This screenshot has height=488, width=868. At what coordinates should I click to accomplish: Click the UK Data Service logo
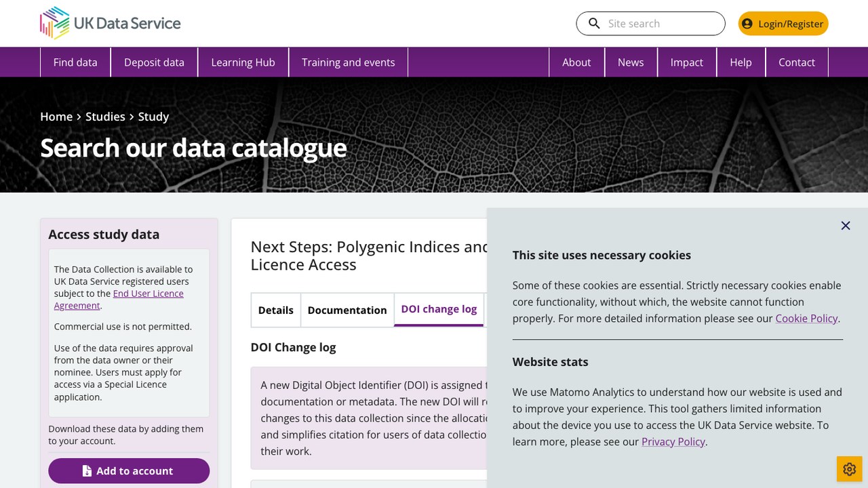[x=111, y=23]
